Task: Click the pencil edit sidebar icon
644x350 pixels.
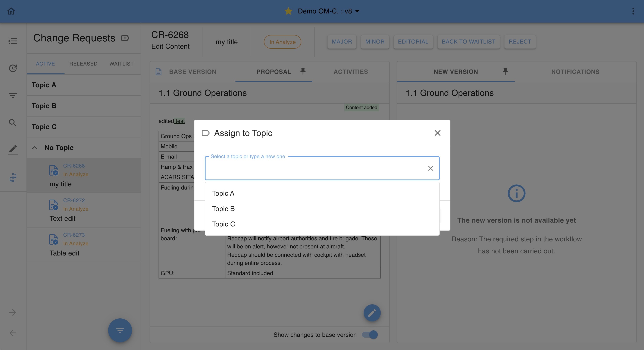Action: [x=13, y=149]
